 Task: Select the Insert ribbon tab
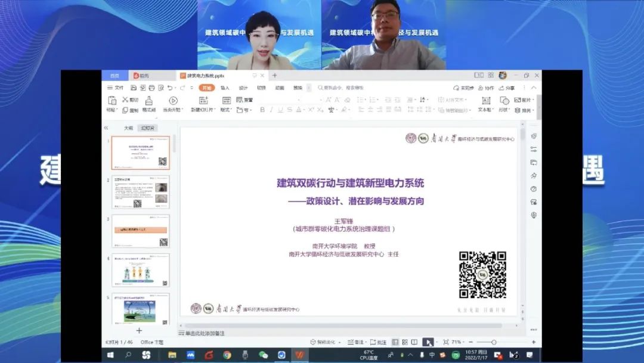[x=225, y=88]
